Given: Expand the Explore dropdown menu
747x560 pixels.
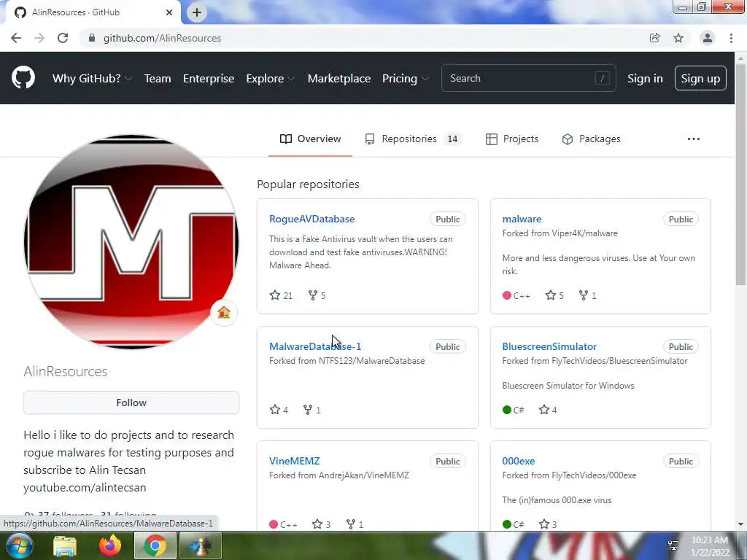Looking at the screenshot, I should tap(270, 78).
